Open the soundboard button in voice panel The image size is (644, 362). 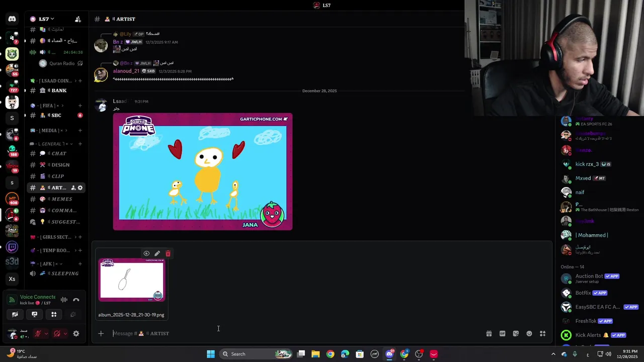tap(73, 314)
